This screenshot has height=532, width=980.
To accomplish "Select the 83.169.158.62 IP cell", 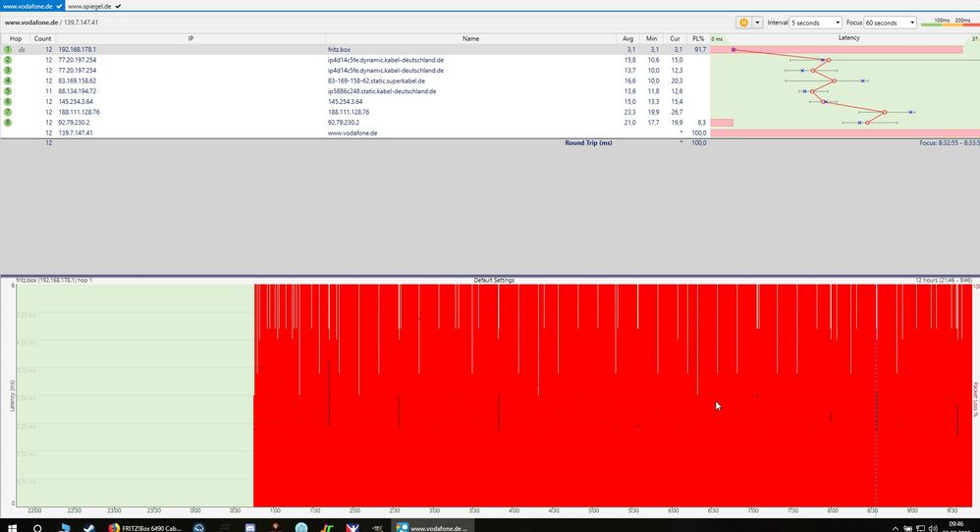I will pos(77,80).
